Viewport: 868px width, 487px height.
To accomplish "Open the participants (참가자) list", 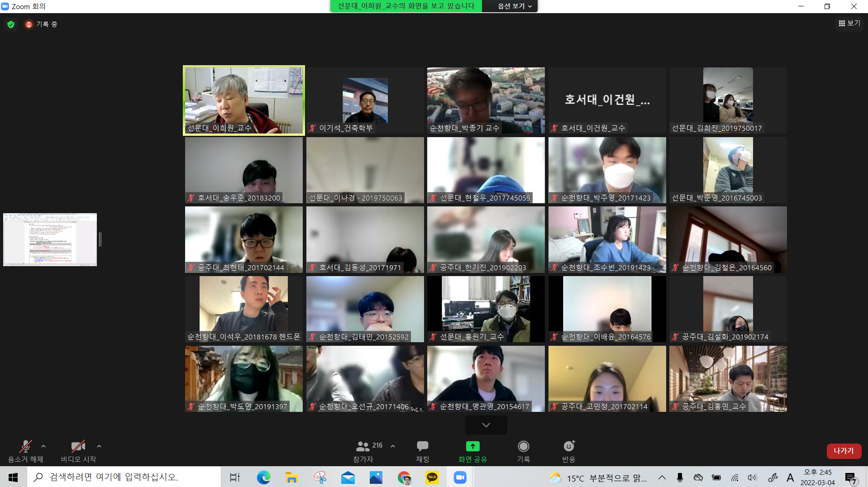I will coord(363,447).
